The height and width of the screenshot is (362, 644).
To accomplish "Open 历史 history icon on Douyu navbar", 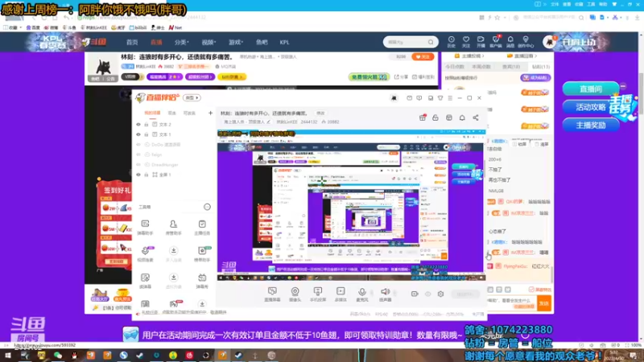I will coord(452,42).
